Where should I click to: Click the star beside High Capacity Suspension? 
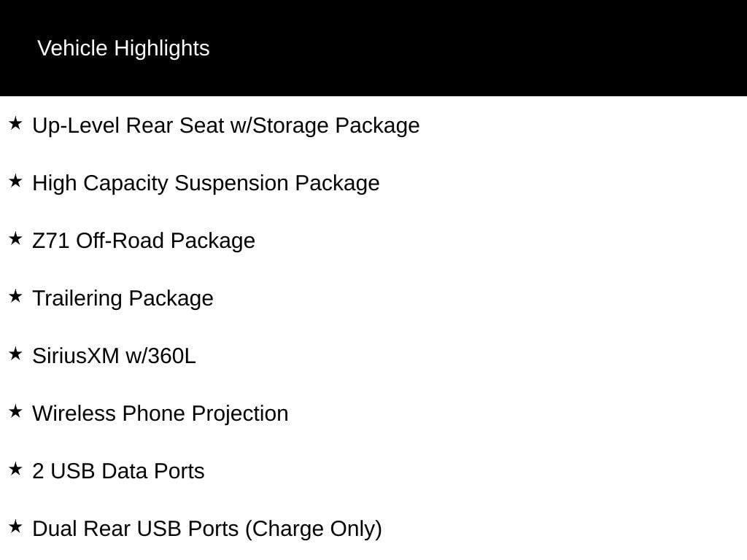(x=15, y=181)
